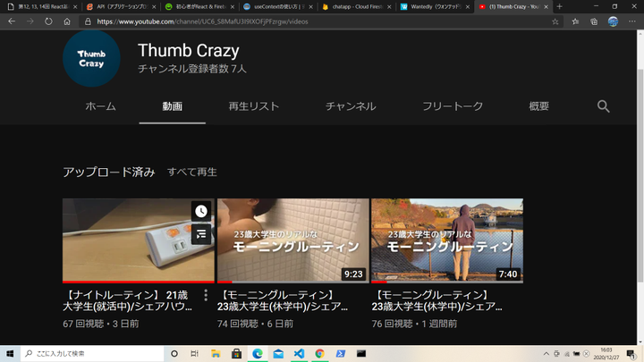Switch to Google Chrome on taskbar
This screenshot has height=362, width=644.
319,353
